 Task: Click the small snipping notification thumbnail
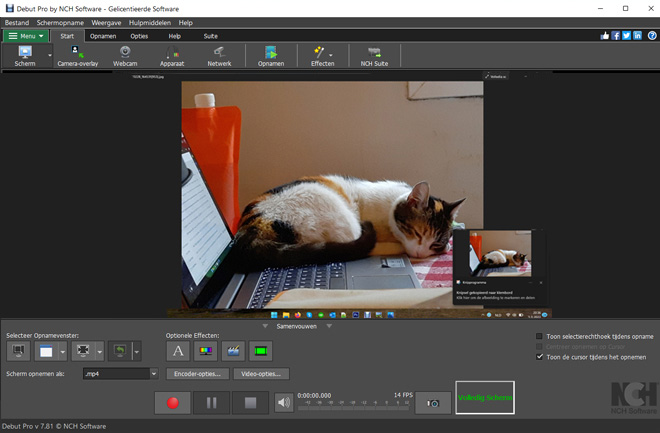tap(500, 254)
